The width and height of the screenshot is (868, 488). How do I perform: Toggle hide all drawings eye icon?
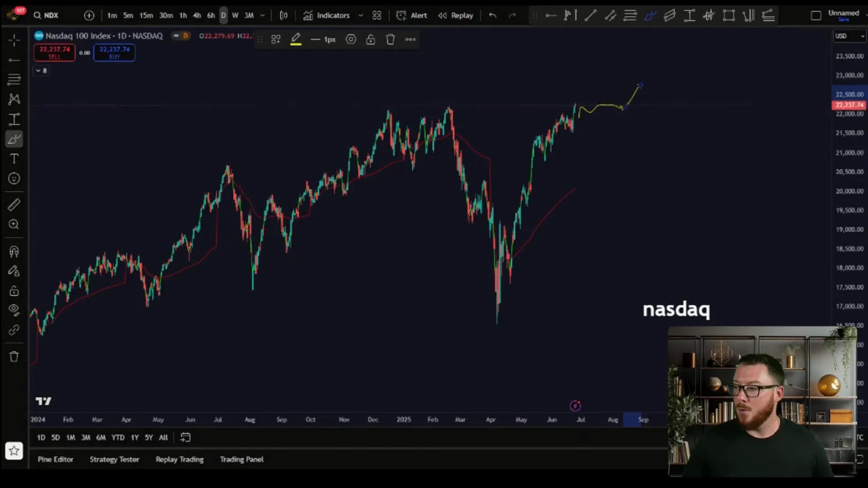click(14, 310)
